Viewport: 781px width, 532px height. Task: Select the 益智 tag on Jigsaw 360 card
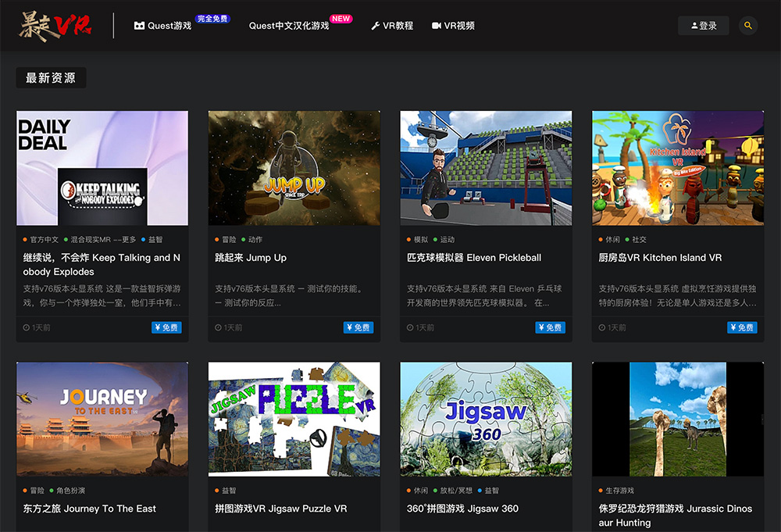point(488,491)
